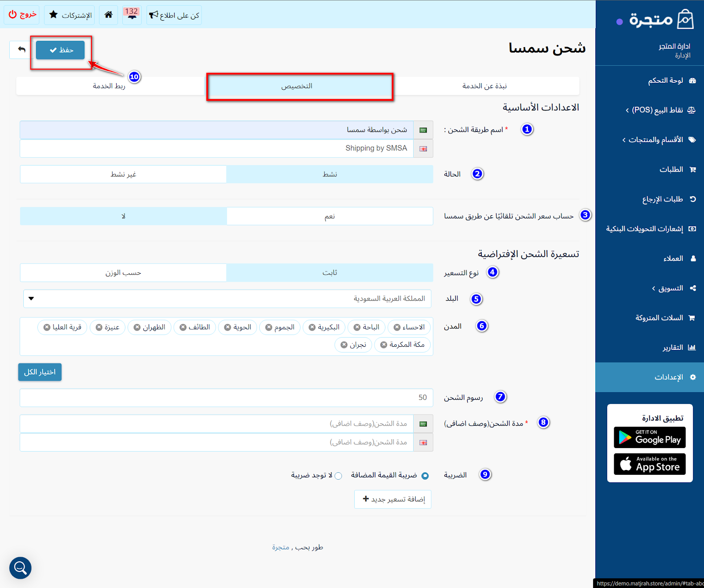Viewport: 704px width, 588px height.
Task: Click the Saudi flag beside shipping duration field
Action: pos(423,424)
